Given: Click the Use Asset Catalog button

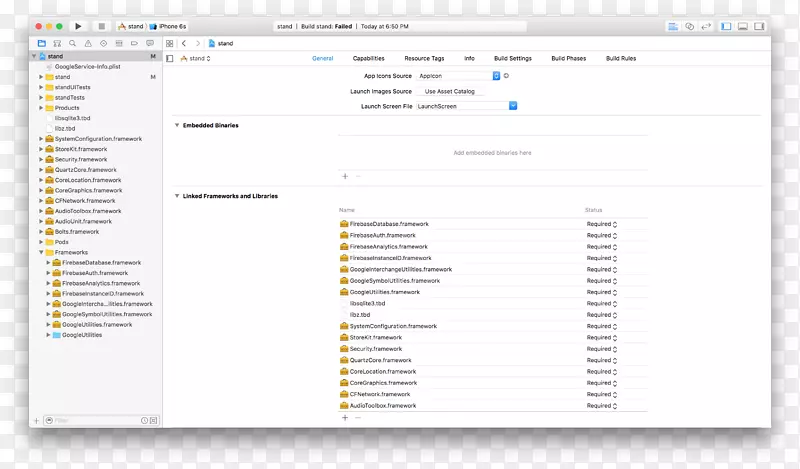Looking at the screenshot, I should coord(449,91).
